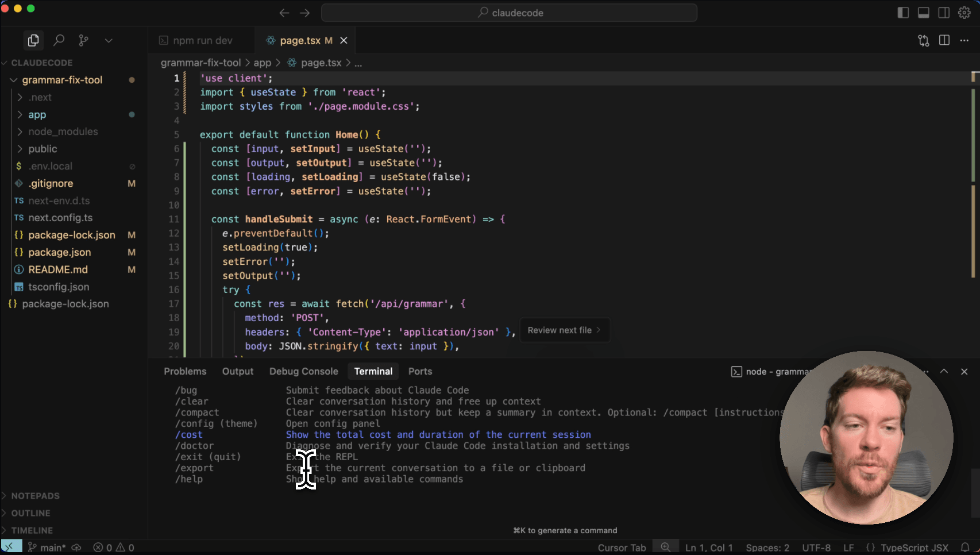Select the Terminal panel tab
Screen dimensions: 980x555
pos(373,371)
